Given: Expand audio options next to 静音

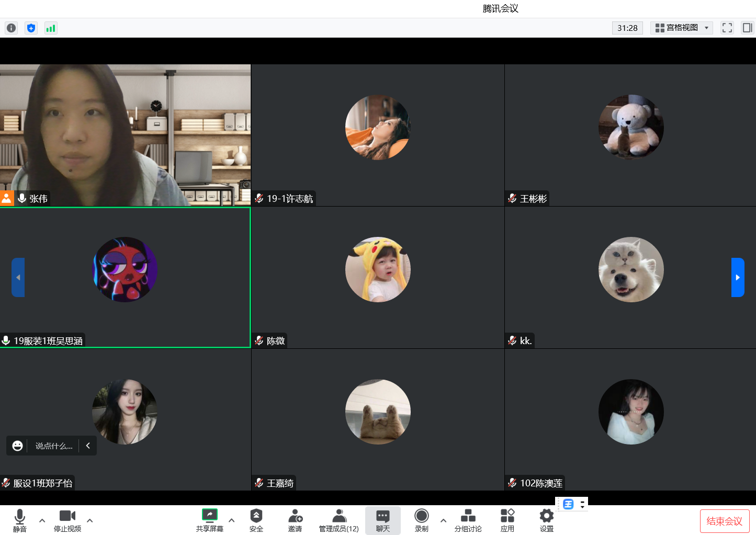Looking at the screenshot, I should pyautogui.click(x=42, y=520).
